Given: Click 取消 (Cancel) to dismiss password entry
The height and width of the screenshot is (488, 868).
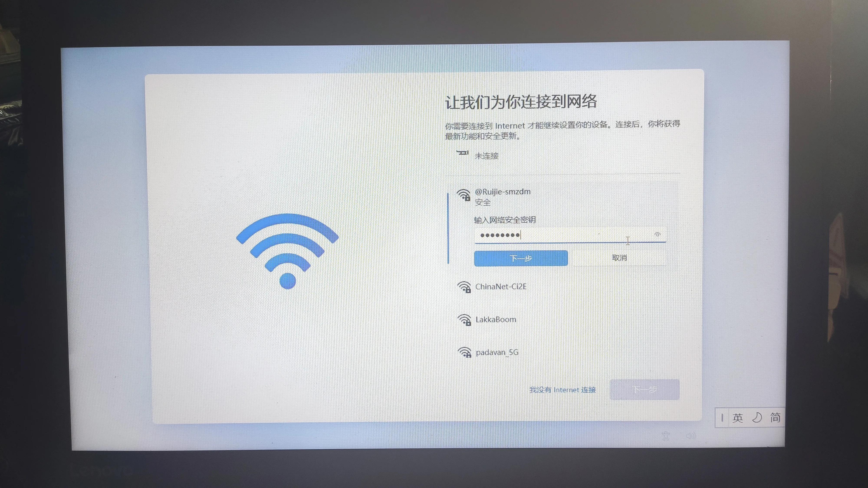Looking at the screenshot, I should tap(619, 257).
